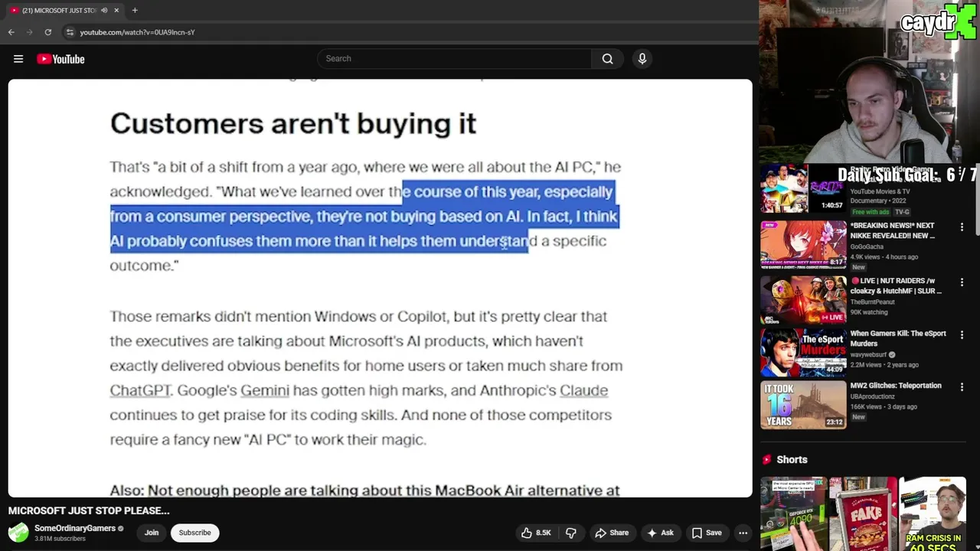Screen dimensions: 980x551
Task: Reload the page with refresh icon
Action: 47,32
